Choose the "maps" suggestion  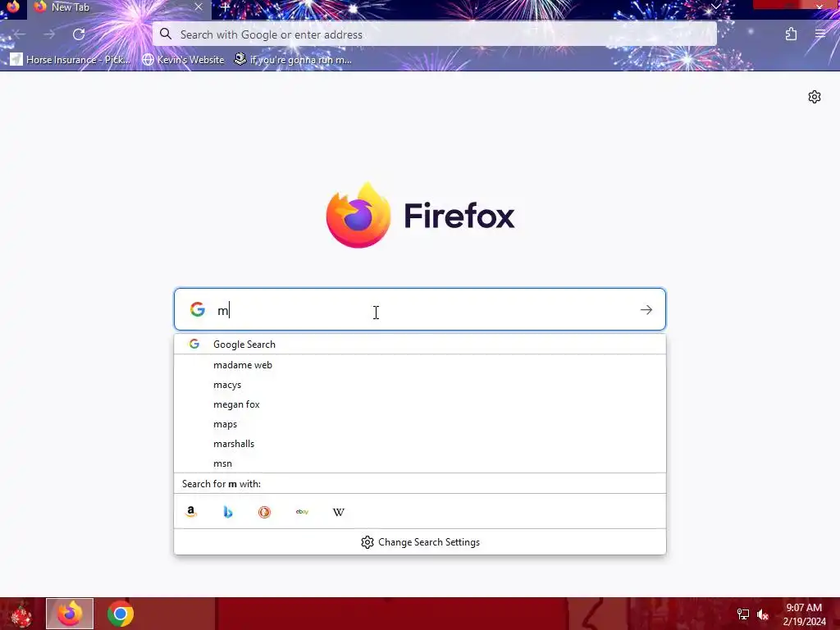click(420, 424)
